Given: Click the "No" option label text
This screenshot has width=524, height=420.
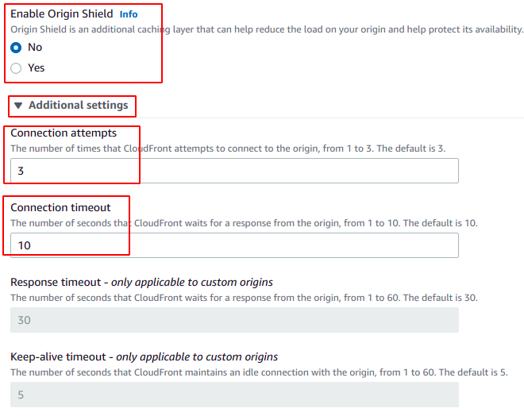Looking at the screenshot, I should pyautogui.click(x=35, y=48).
